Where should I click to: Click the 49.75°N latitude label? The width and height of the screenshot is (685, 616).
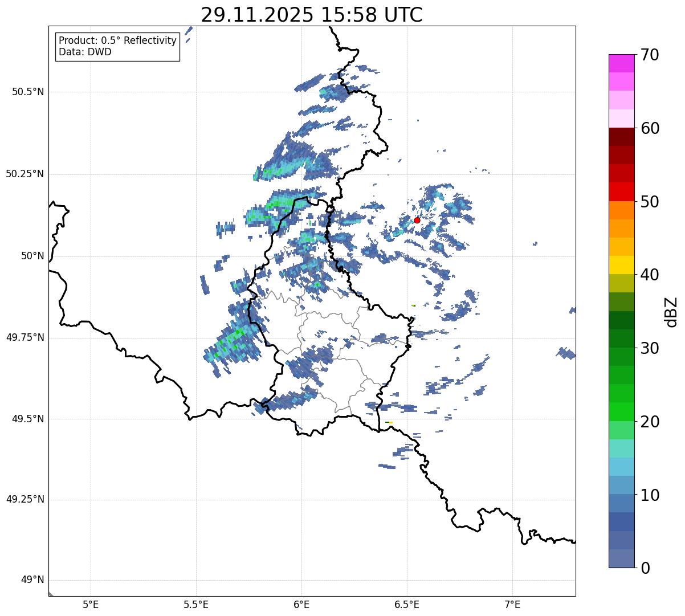click(x=25, y=337)
